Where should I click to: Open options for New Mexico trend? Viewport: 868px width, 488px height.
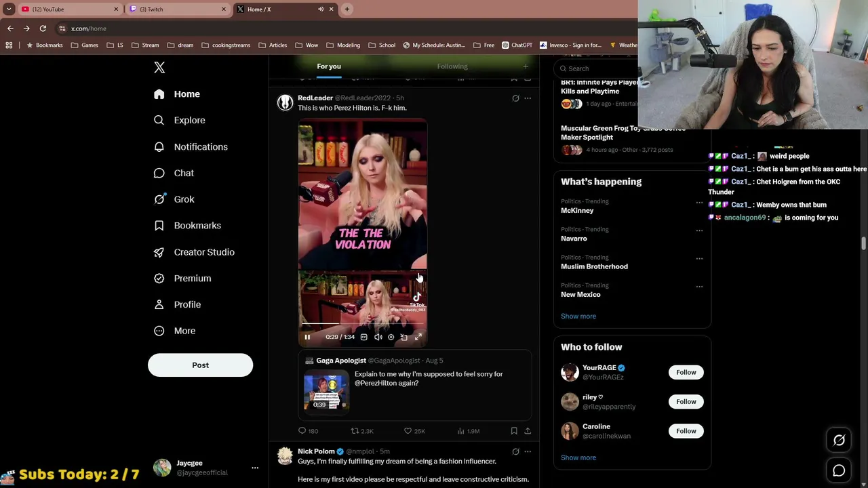699,287
